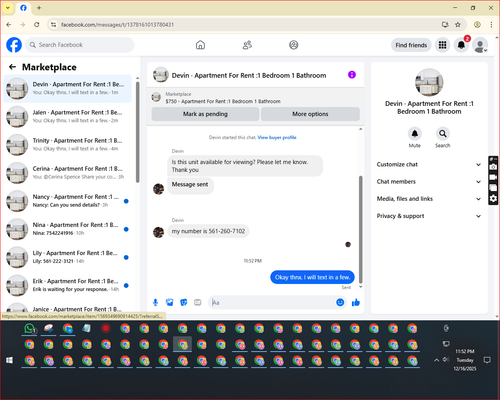Image resolution: width=500 pixels, height=400 pixels.
Task: Open the Windows notification center icon
Action: tap(487, 360)
